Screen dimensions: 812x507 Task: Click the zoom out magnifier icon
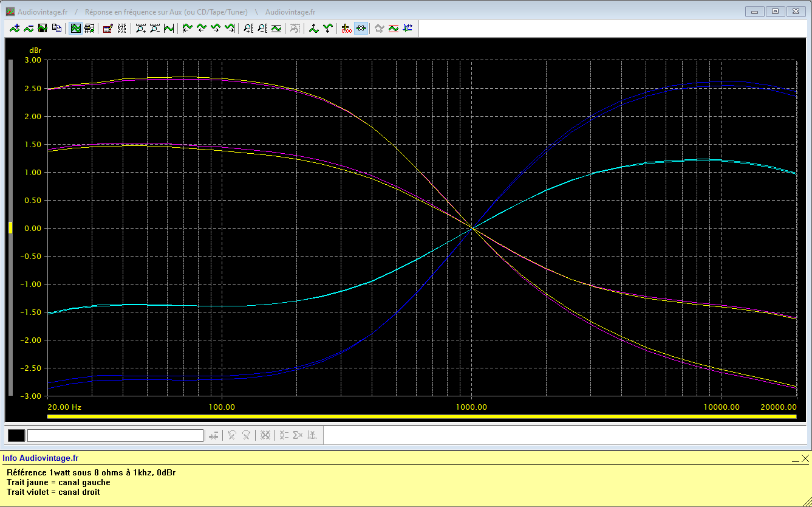click(x=155, y=28)
